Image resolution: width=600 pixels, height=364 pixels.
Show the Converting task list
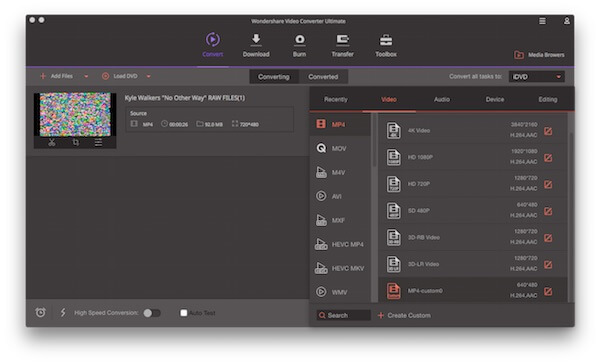tap(274, 77)
